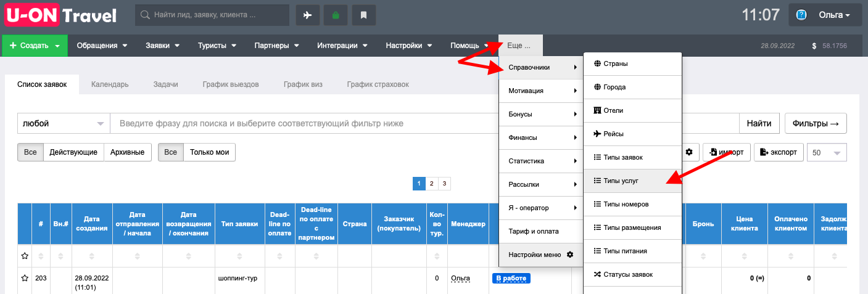This screenshot has width=868, height=294.
Task: Go to page 2
Action: pos(431,184)
